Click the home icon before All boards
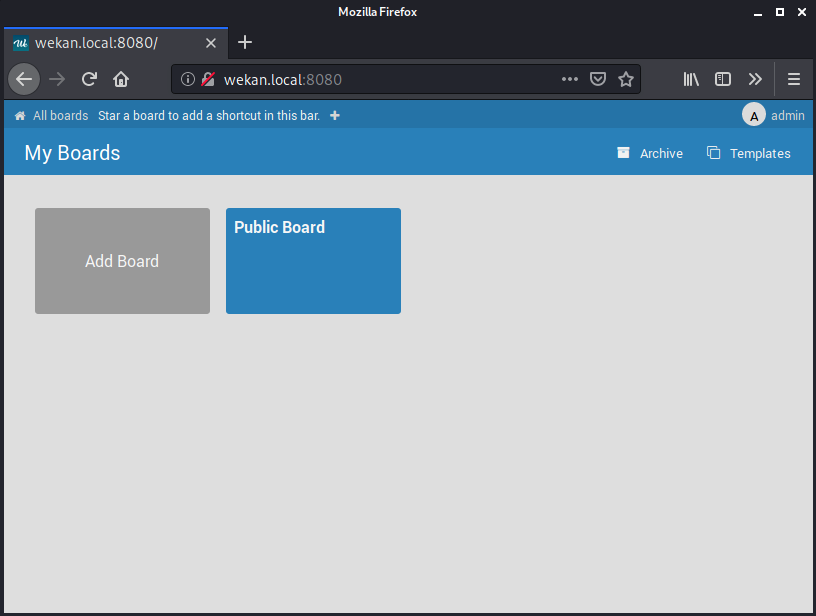 point(19,115)
